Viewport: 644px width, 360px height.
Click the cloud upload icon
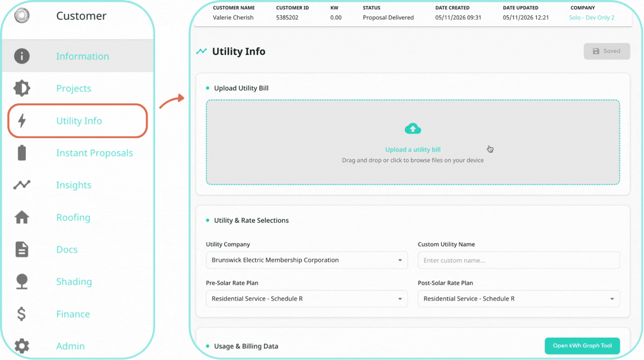[x=412, y=128]
